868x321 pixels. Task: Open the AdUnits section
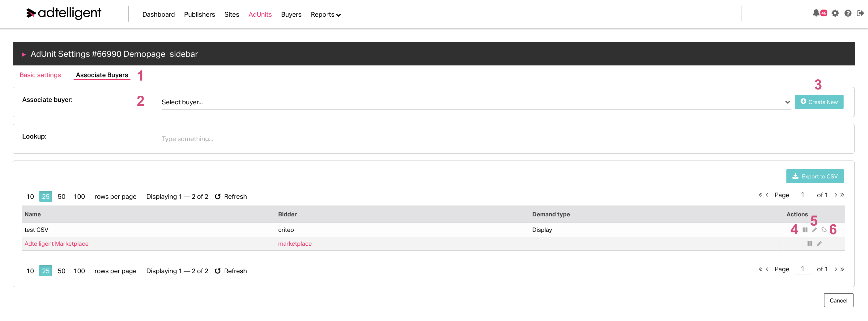(x=260, y=15)
